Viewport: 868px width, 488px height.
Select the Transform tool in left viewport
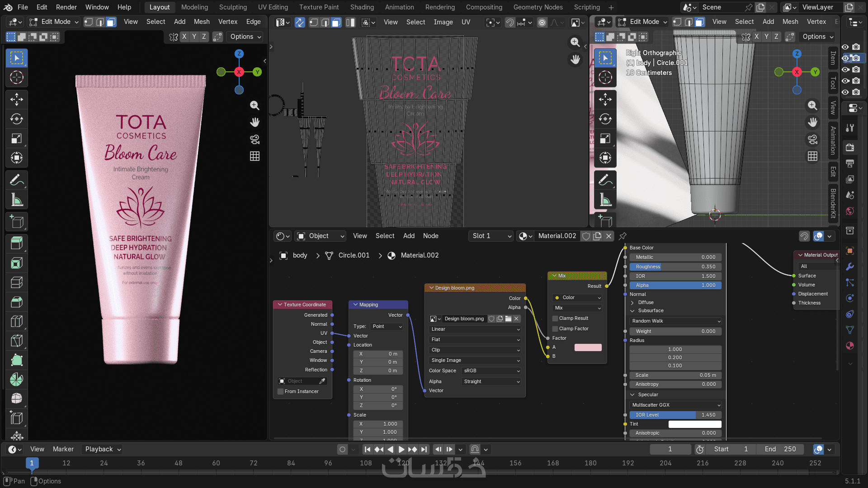pyautogui.click(x=17, y=158)
